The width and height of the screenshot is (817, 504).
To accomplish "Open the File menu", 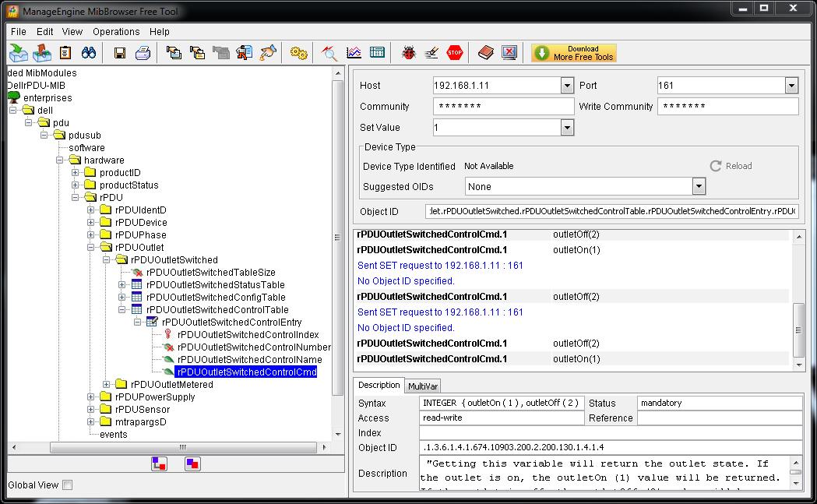I will pyautogui.click(x=18, y=31).
